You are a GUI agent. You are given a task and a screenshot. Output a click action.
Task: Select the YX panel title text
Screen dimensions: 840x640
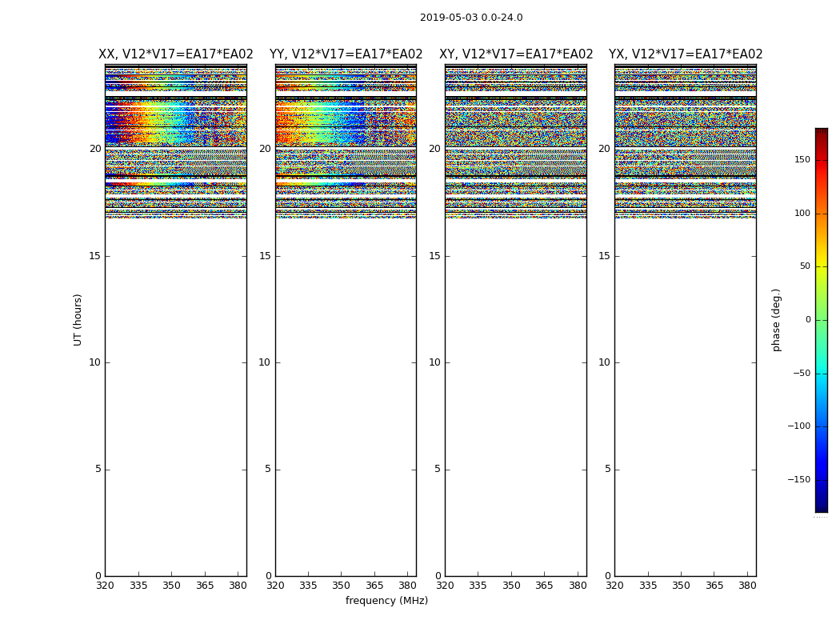(x=686, y=54)
